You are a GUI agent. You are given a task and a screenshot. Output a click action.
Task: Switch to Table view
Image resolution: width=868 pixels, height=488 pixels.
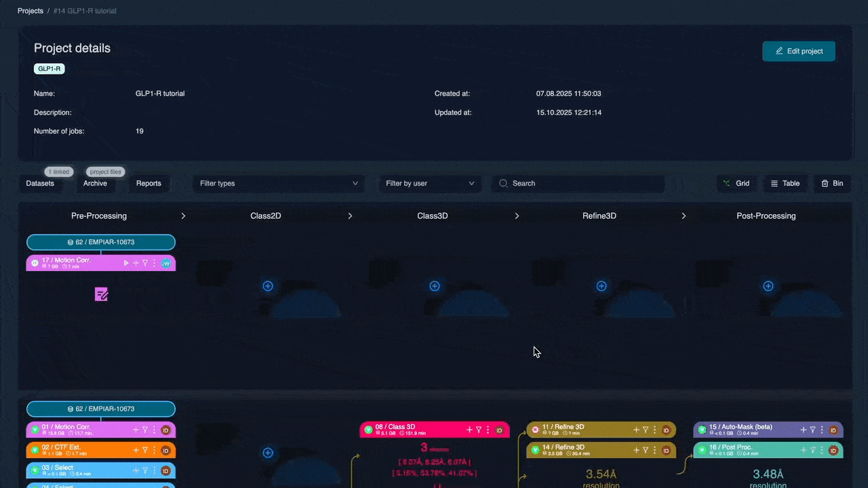(x=785, y=183)
